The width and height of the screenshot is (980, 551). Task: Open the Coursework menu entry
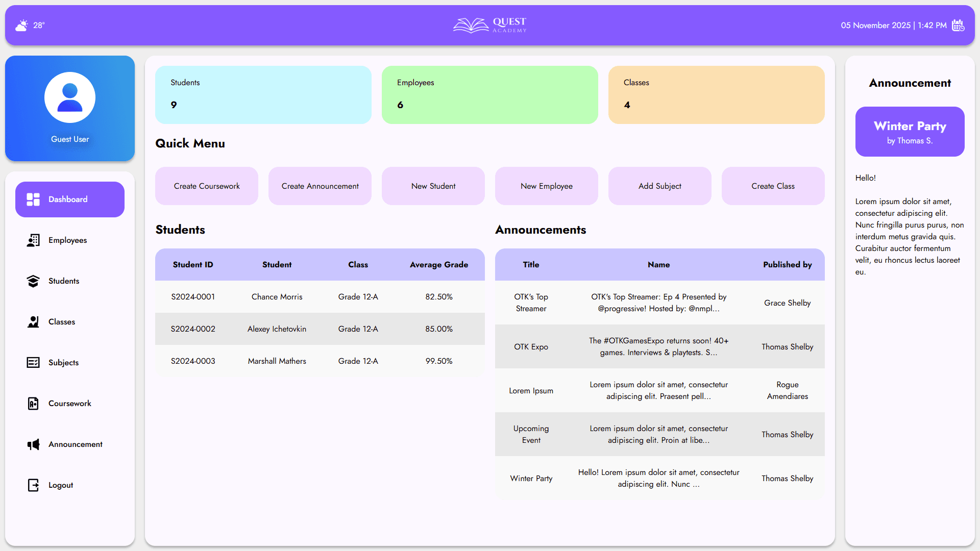70,404
